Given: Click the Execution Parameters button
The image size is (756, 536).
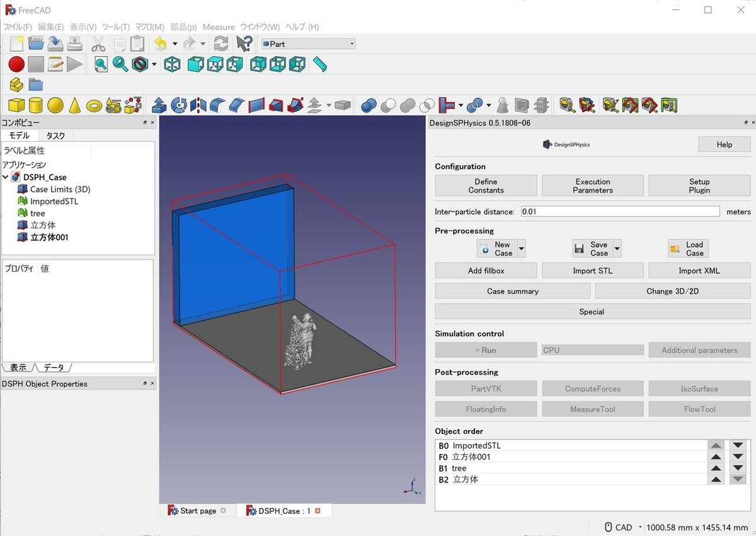Looking at the screenshot, I should (593, 185).
